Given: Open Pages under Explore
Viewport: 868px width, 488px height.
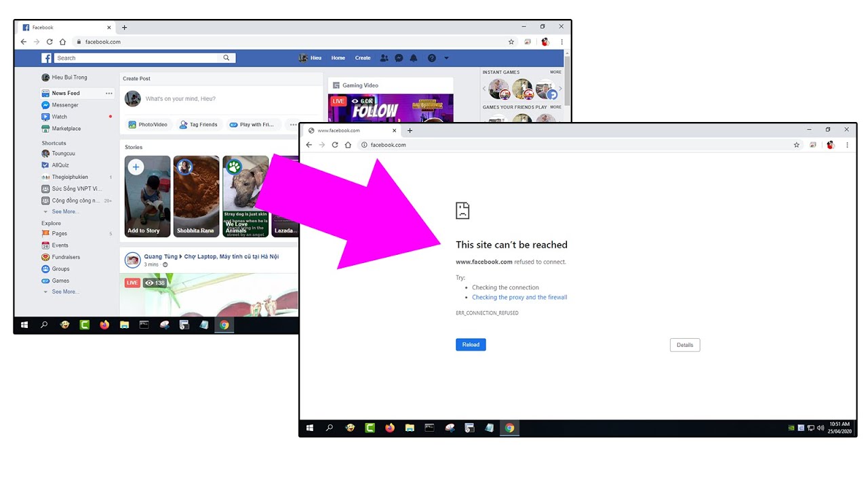Looking at the screenshot, I should point(54,234).
